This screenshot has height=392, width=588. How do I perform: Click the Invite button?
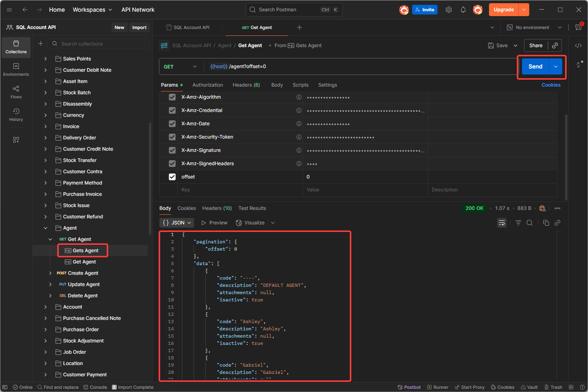point(425,10)
